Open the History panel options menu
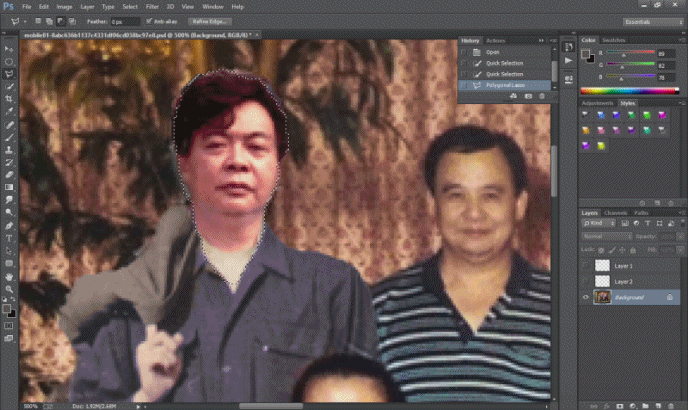The width and height of the screenshot is (688, 410). pyautogui.click(x=553, y=40)
